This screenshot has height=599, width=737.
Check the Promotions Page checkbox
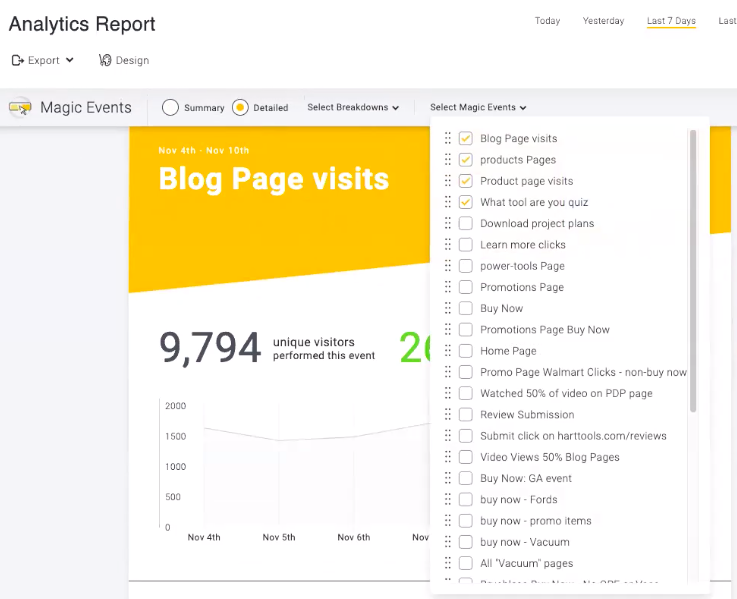465,287
